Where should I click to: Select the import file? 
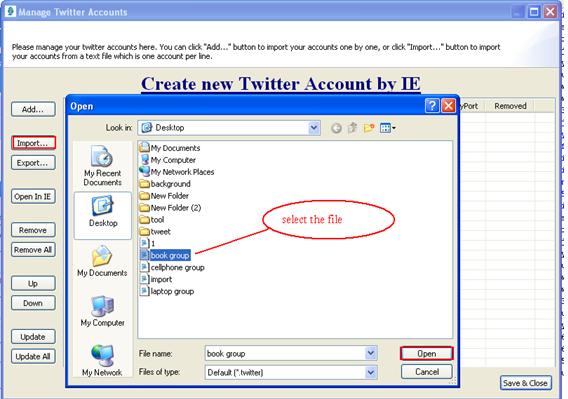(x=156, y=279)
